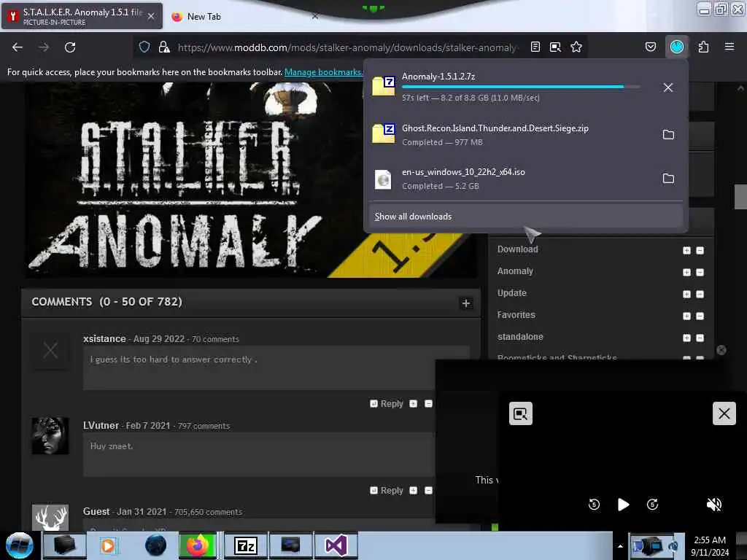Rewind the PiP video five seconds
This screenshot has height=560, width=747.
594,505
